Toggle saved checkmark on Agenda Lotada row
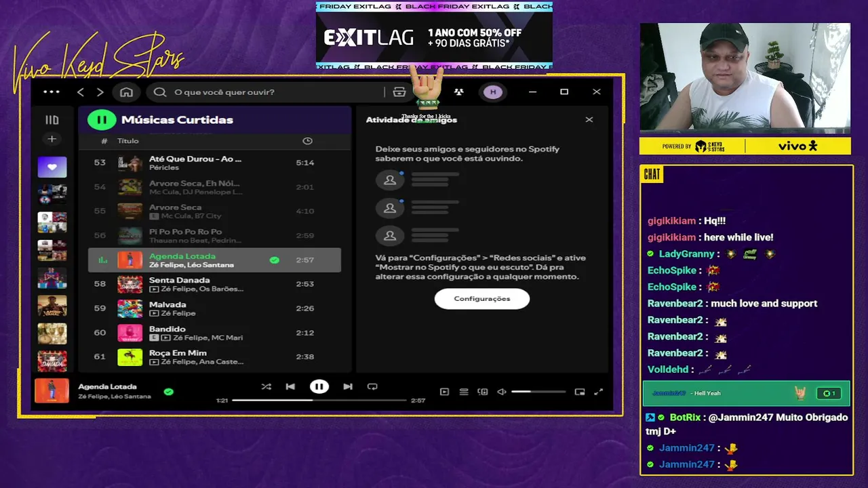 pos(274,260)
